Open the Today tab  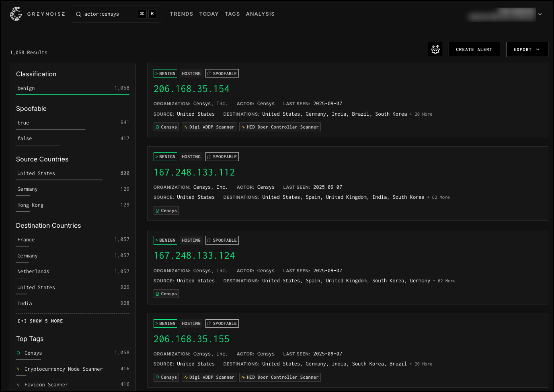coord(209,14)
